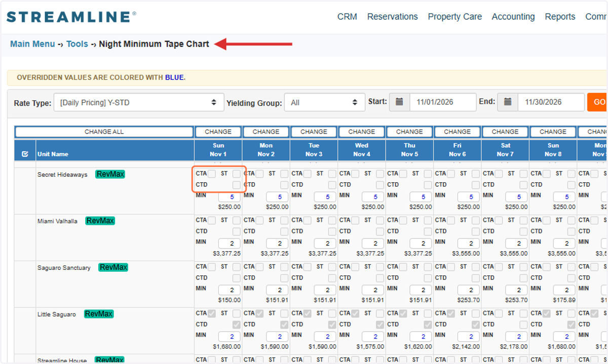608x364 pixels.
Task: Click $175.89 rate on Sun Nov 8
Action: tap(564, 300)
